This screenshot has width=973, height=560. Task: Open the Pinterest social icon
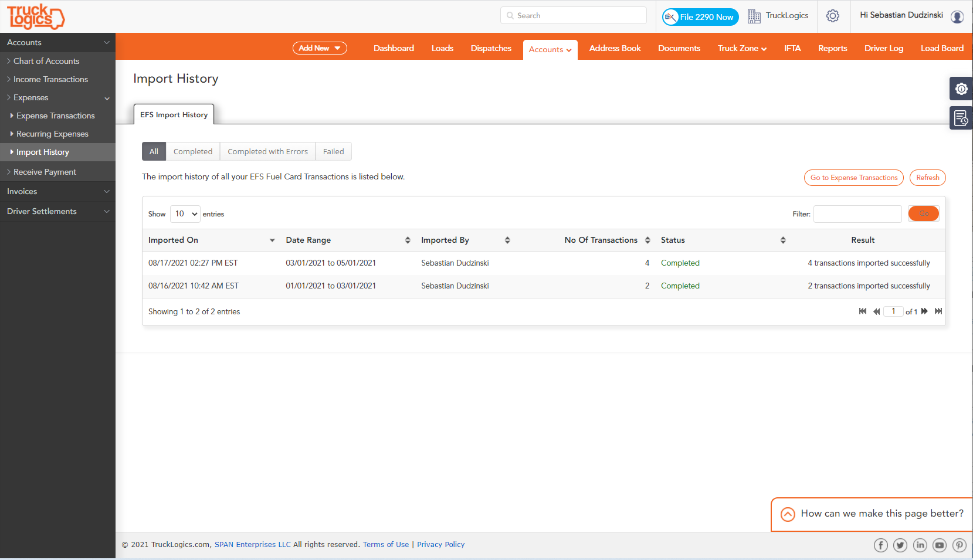960,545
